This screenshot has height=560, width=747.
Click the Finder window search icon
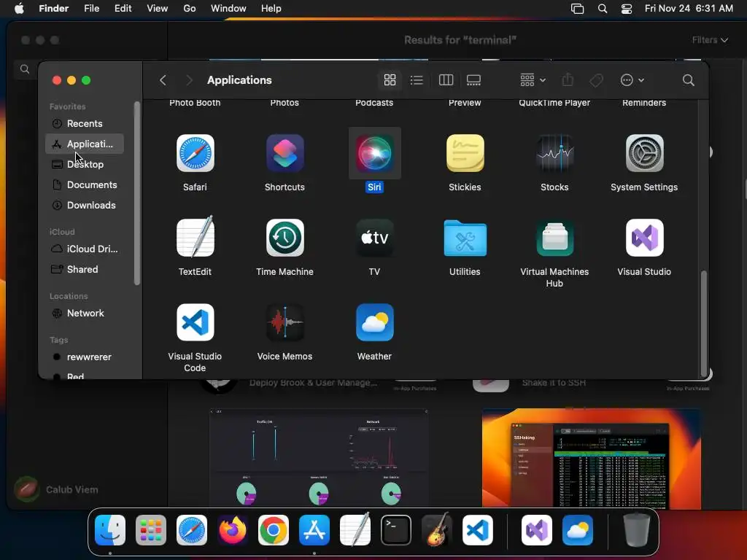tap(688, 80)
